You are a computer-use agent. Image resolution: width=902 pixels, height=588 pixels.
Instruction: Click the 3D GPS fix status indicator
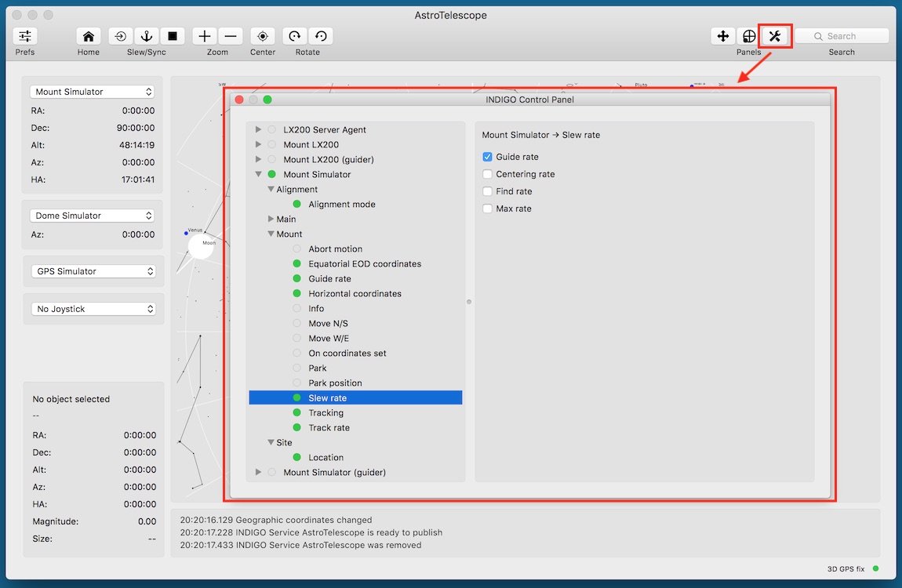875,568
